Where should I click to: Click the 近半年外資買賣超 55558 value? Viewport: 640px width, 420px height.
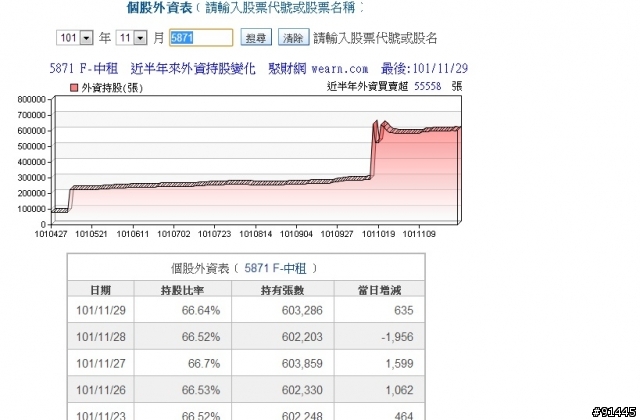[x=427, y=86]
